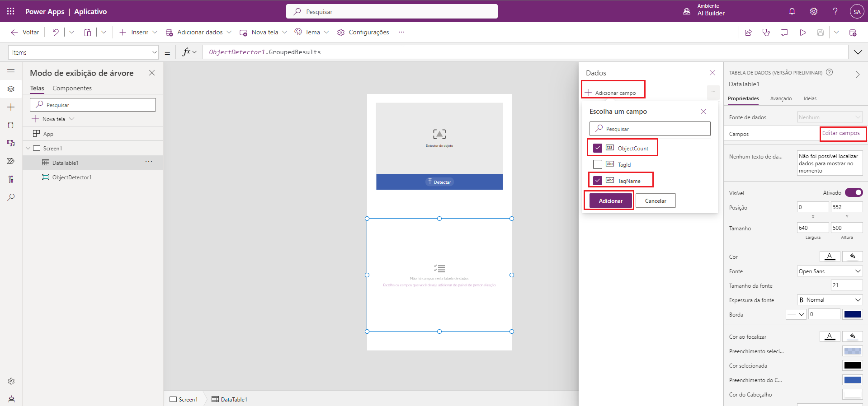Viewport: 868px width, 406px height.
Task: Expand the formula bar chevron
Action: (x=858, y=52)
